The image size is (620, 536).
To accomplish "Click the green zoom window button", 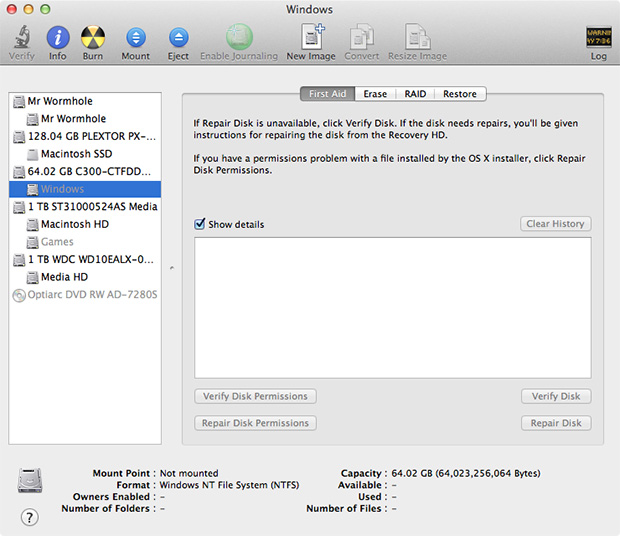I will (45, 9).
